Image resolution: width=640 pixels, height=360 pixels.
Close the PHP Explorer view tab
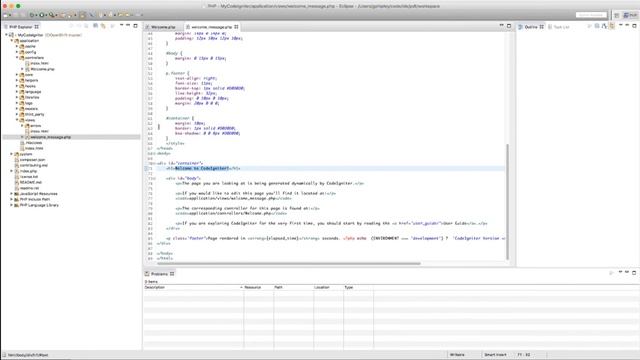click(37, 27)
